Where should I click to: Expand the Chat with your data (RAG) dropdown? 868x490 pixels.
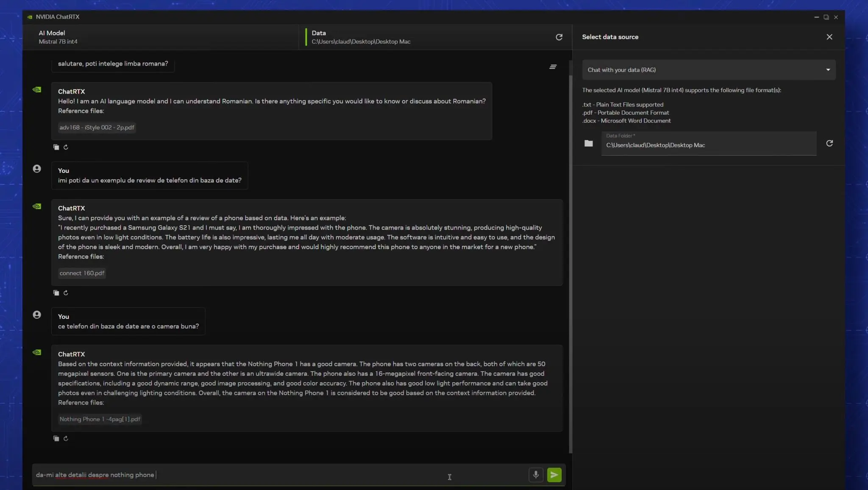pos(709,70)
